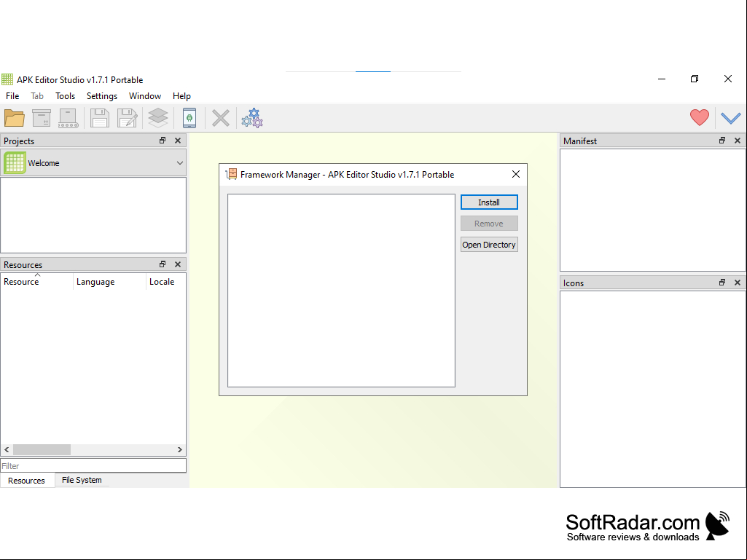Minimize the APK Editor Studio window
This screenshot has height=560, width=747.
coord(662,79)
